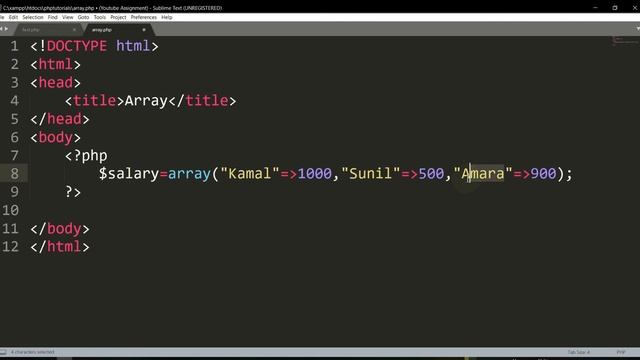Click the text 'Array' inside title
640x360 pixels.
coord(146,101)
